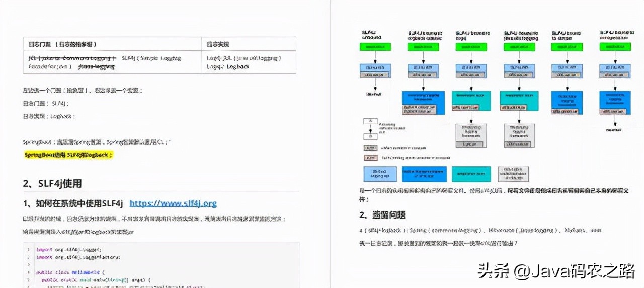Select "Log4j JUL (java.util.logging)" in the table cell

(244, 58)
